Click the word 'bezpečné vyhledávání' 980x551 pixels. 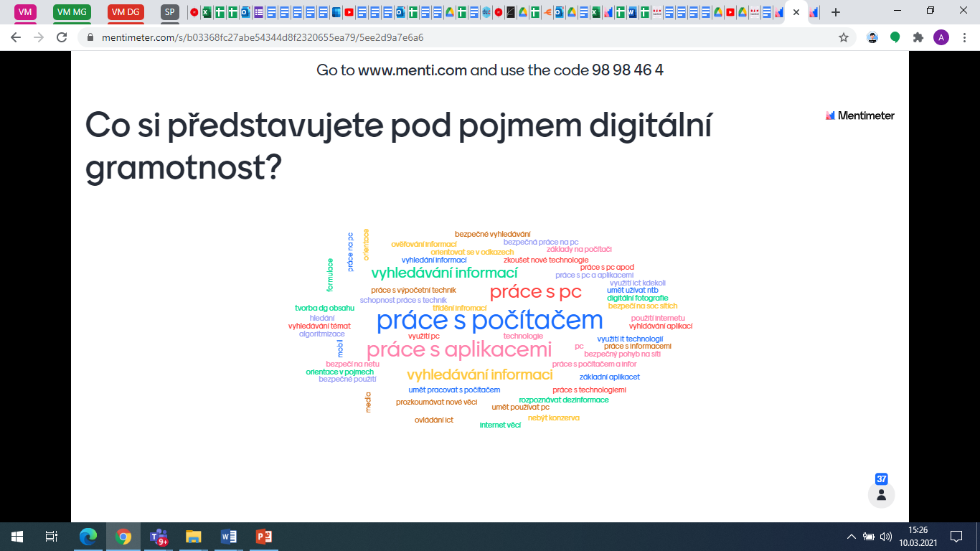tap(492, 234)
